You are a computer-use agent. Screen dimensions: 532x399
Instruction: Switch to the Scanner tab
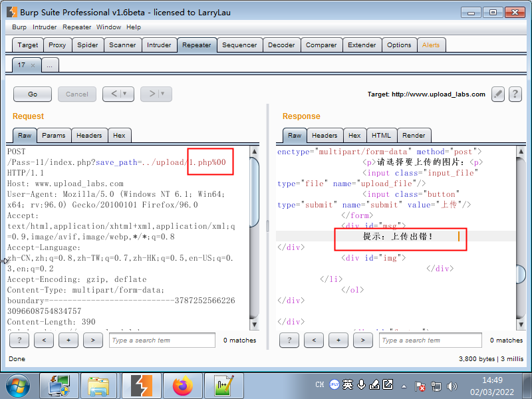tap(122, 45)
